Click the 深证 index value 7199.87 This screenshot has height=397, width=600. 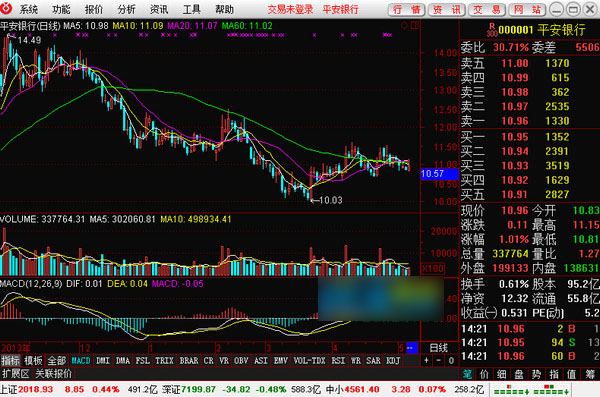tap(199, 389)
